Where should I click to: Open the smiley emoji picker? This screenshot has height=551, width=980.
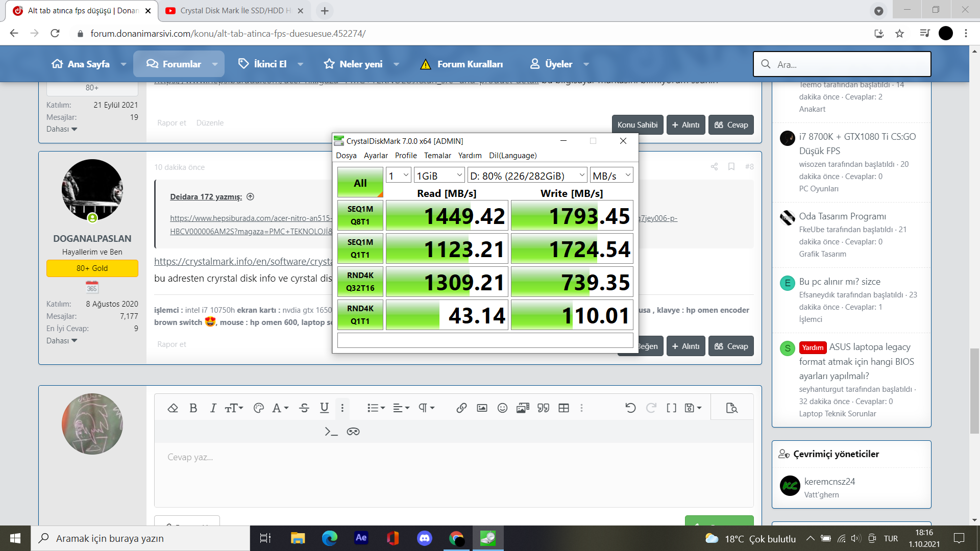pos(502,408)
